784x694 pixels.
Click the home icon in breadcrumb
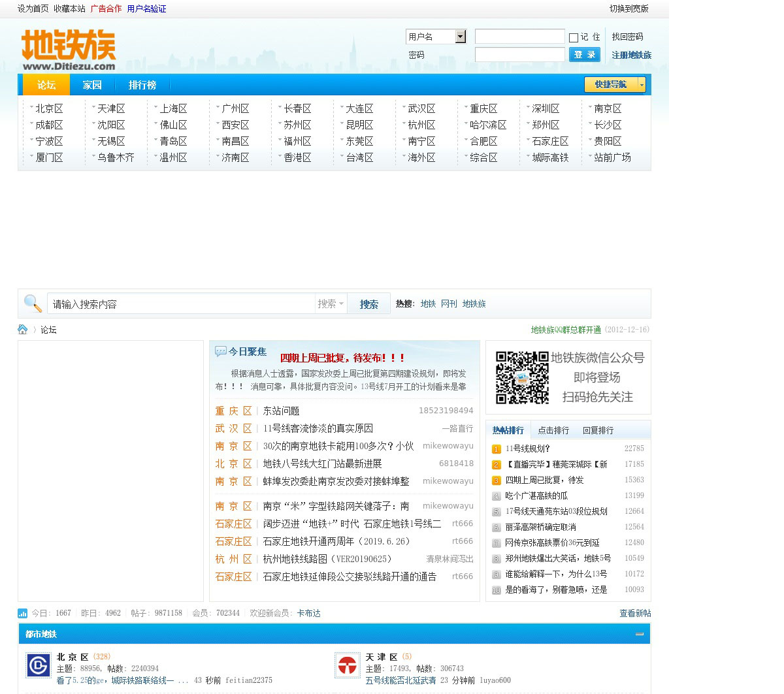tap(23, 330)
